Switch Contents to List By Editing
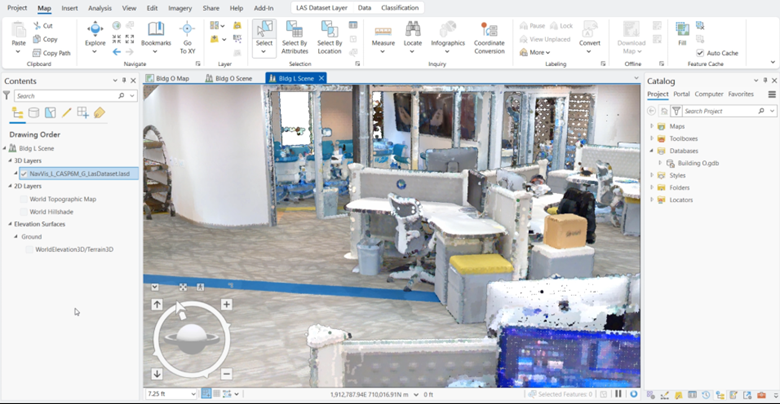This screenshot has width=780, height=404. point(66,113)
